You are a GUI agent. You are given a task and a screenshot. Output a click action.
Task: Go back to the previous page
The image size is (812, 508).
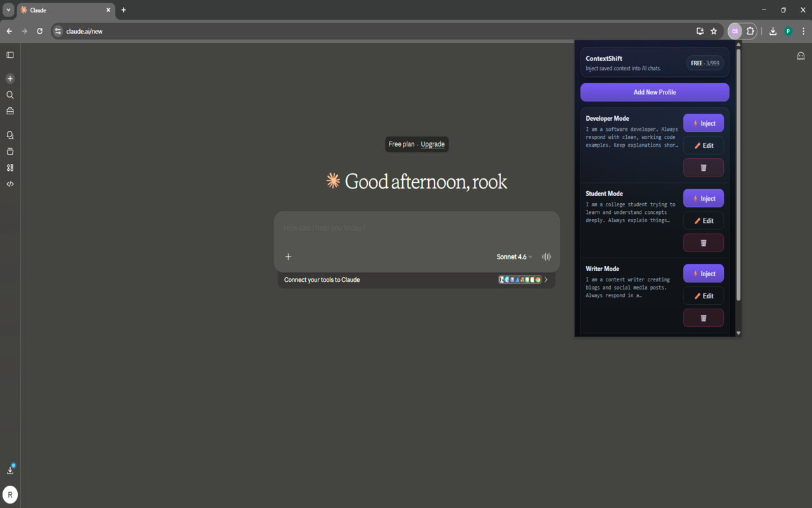point(9,31)
